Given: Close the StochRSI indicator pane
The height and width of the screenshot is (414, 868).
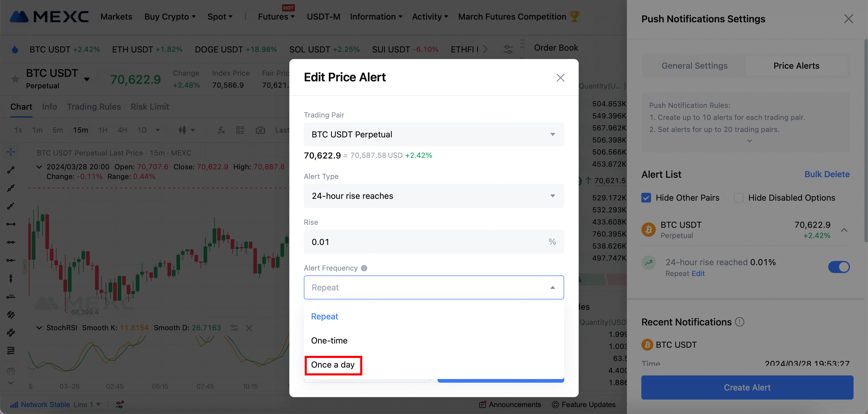Looking at the screenshot, I should pyautogui.click(x=249, y=328).
